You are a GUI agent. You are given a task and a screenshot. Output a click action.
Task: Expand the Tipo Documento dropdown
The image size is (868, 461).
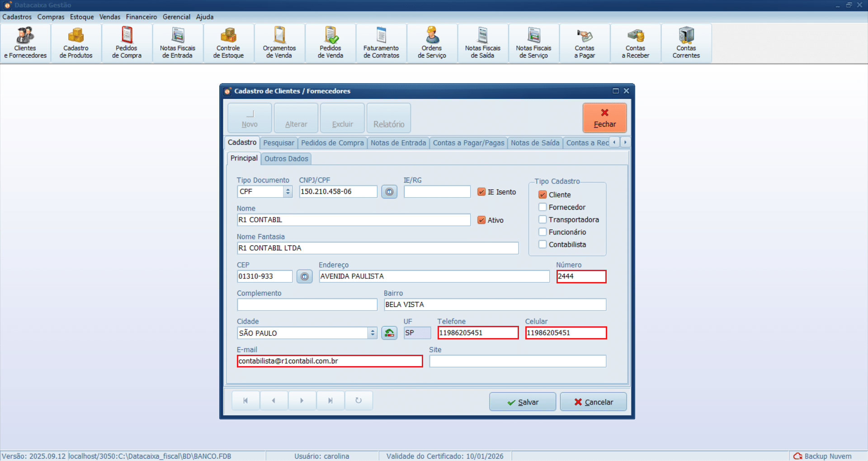tap(288, 192)
